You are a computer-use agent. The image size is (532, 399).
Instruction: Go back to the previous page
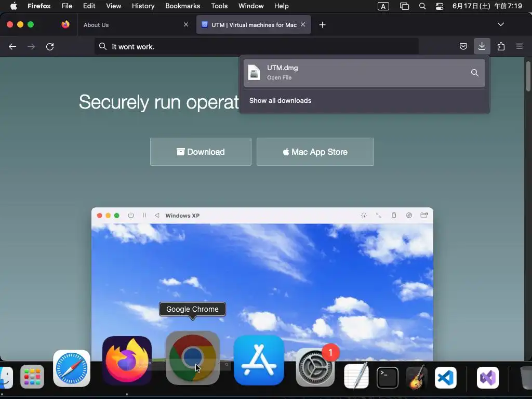tap(12, 46)
